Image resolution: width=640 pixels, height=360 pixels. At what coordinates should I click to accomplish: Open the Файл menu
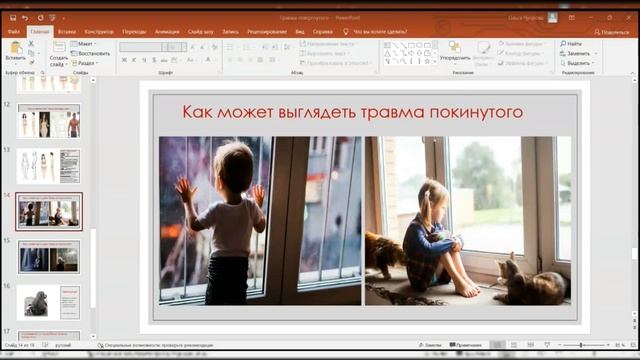click(x=13, y=32)
